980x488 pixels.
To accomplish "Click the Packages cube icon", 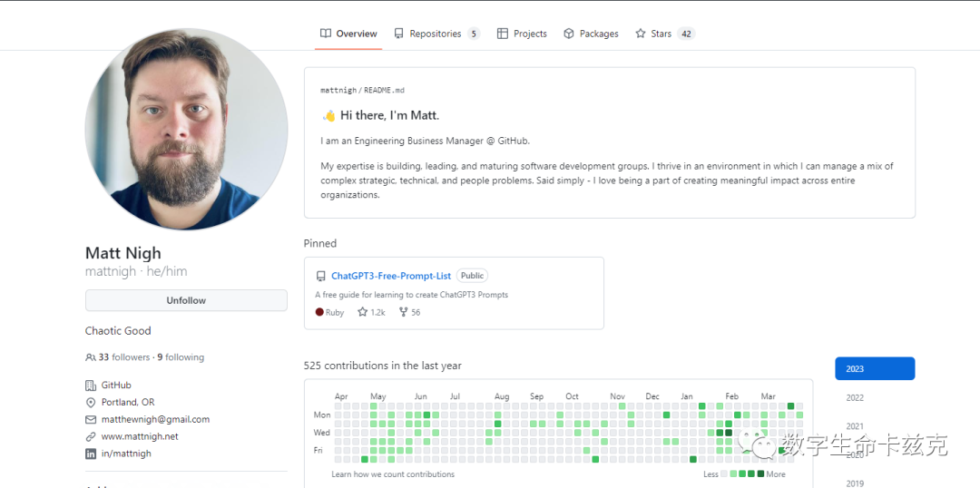I will click(x=569, y=34).
